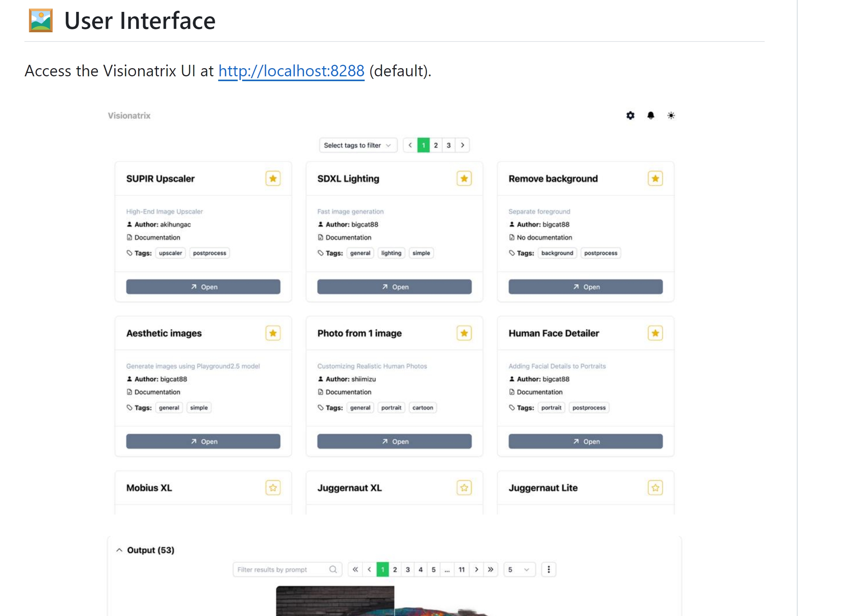
Task: Go to previous output page arrow
Action: [370, 570]
